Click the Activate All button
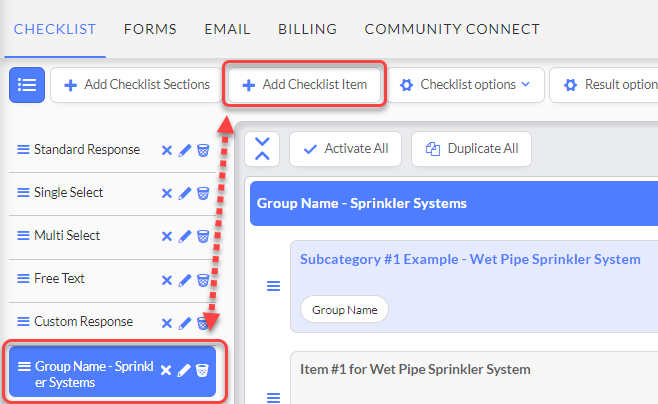Viewport: 658px width, 404px height. [x=345, y=149]
